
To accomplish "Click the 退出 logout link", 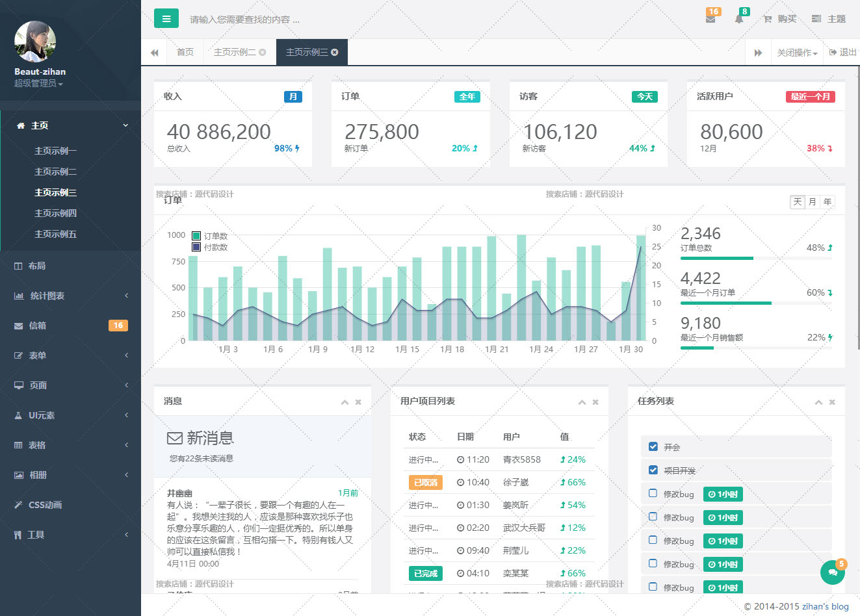I will point(843,53).
